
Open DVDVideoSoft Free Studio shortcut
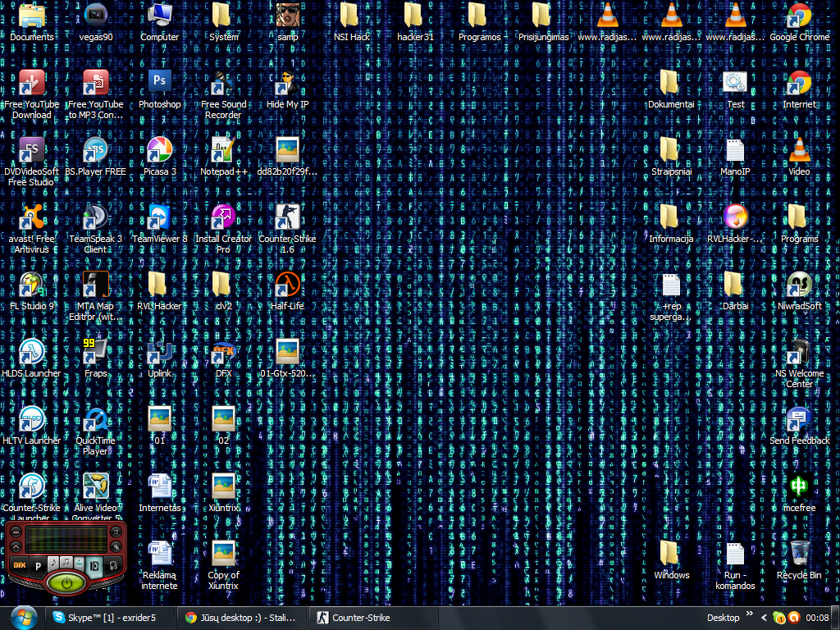(x=32, y=162)
